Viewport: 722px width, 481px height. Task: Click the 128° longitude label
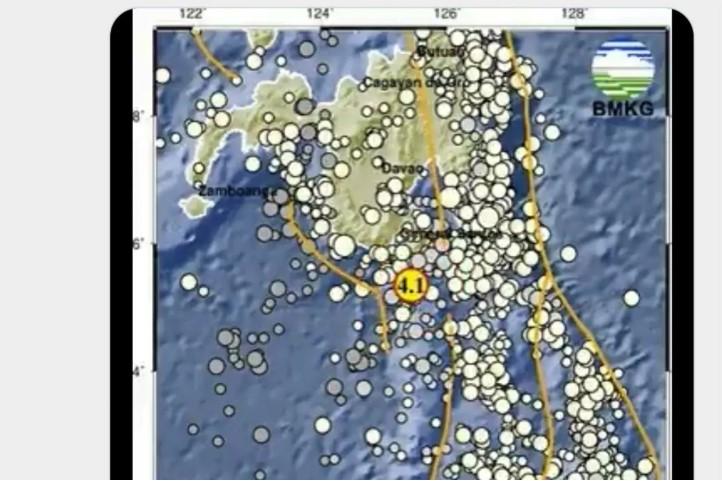pyautogui.click(x=574, y=14)
